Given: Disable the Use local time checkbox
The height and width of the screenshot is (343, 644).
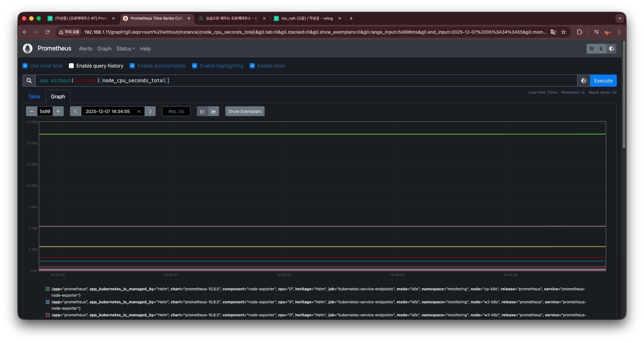Looking at the screenshot, I should 25,66.
